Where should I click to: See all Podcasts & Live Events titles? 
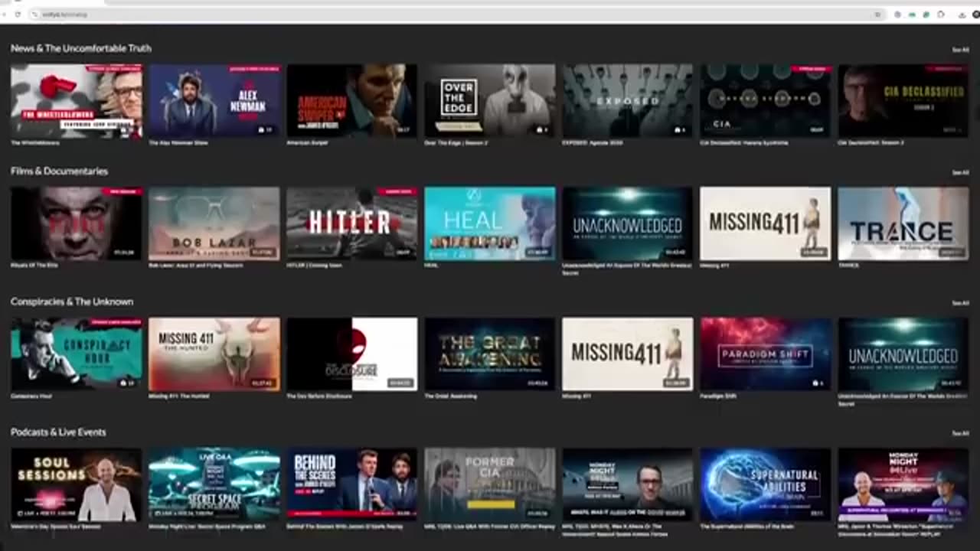pyautogui.click(x=960, y=433)
